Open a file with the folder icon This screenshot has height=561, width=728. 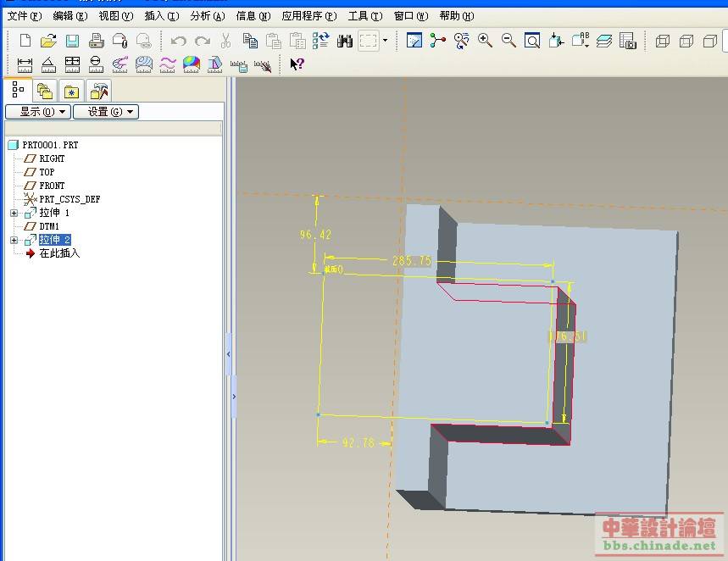pyautogui.click(x=48, y=41)
